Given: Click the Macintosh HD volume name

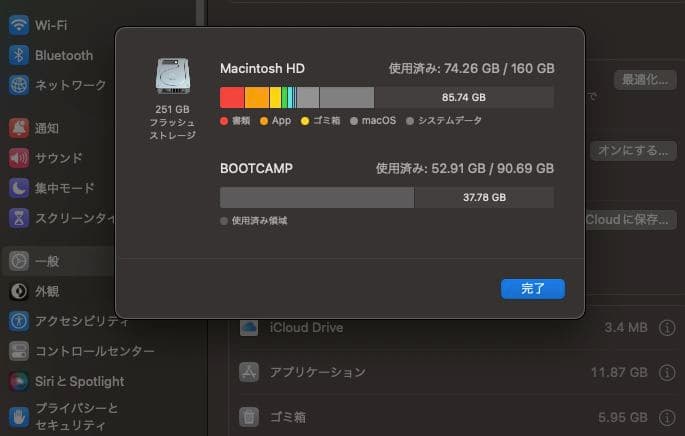Looking at the screenshot, I should 263,68.
